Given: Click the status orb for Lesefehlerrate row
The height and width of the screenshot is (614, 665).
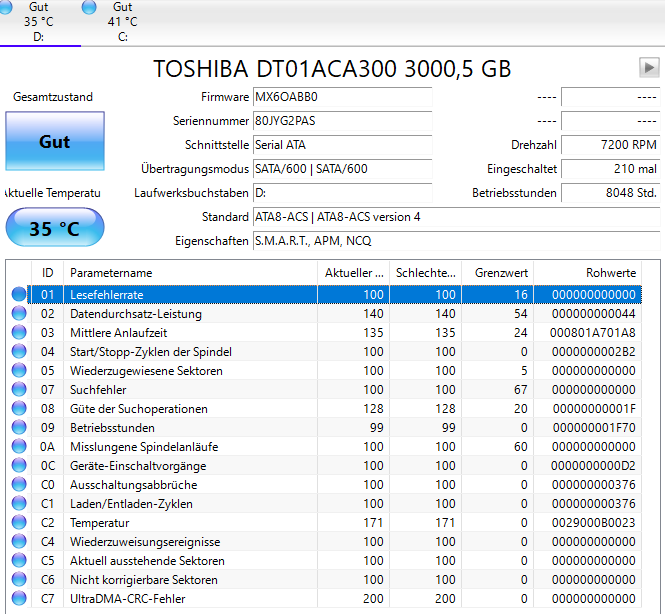Looking at the screenshot, I should pyautogui.click(x=19, y=294).
